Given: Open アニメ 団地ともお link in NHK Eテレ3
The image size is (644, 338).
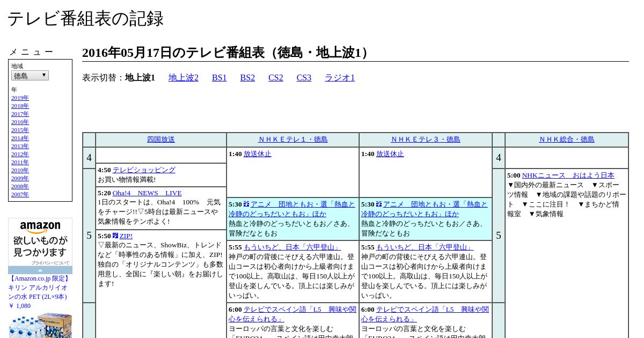Looking at the screenshot, I should click(x=425, y=209).
